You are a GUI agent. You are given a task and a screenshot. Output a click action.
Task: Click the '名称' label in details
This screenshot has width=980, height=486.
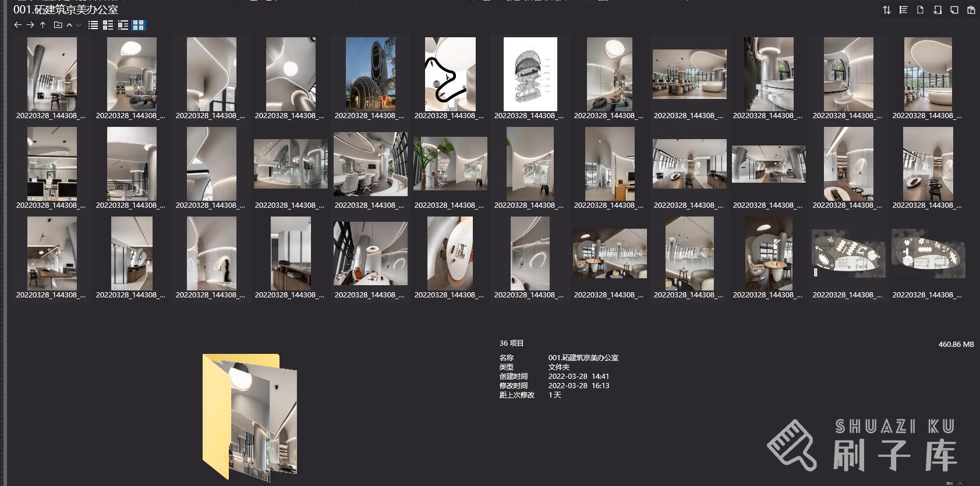tap(507, 358)
